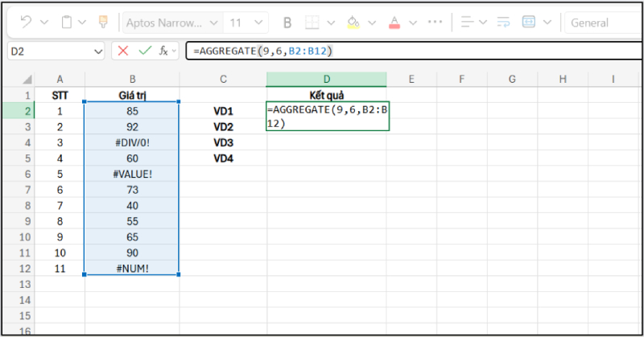Screen dimensions: 644x337
Task: Cancel the formula with the red X
Action: [x=123, y=51]
